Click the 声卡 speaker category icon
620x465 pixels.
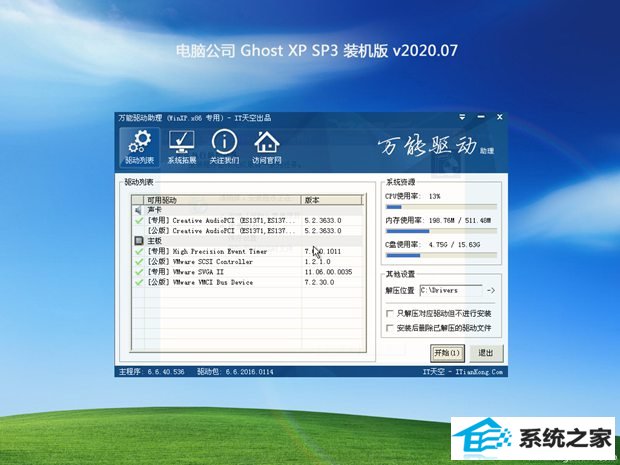(138, 210)
